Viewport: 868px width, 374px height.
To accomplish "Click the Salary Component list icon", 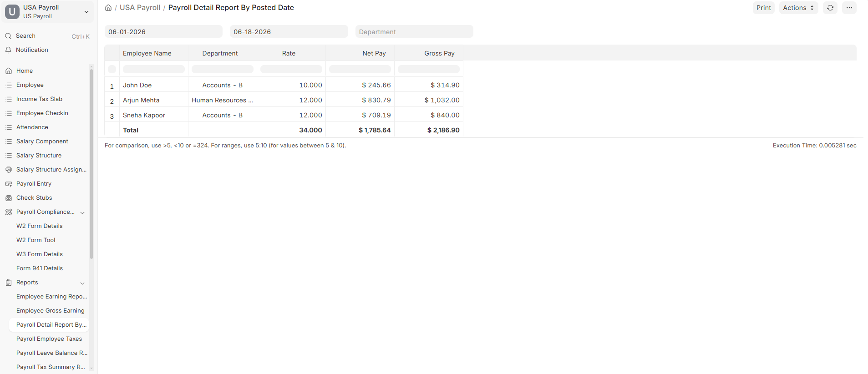I will pyautogui.click(x=9, y=142).
